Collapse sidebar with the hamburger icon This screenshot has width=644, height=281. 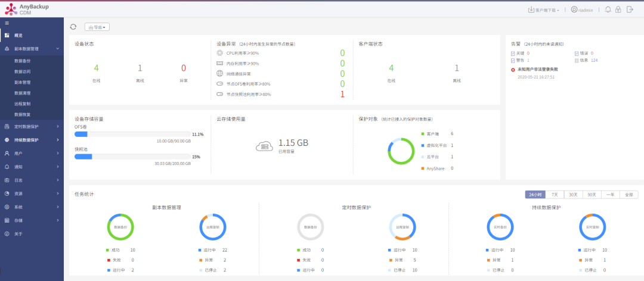(x=7, y=23)
